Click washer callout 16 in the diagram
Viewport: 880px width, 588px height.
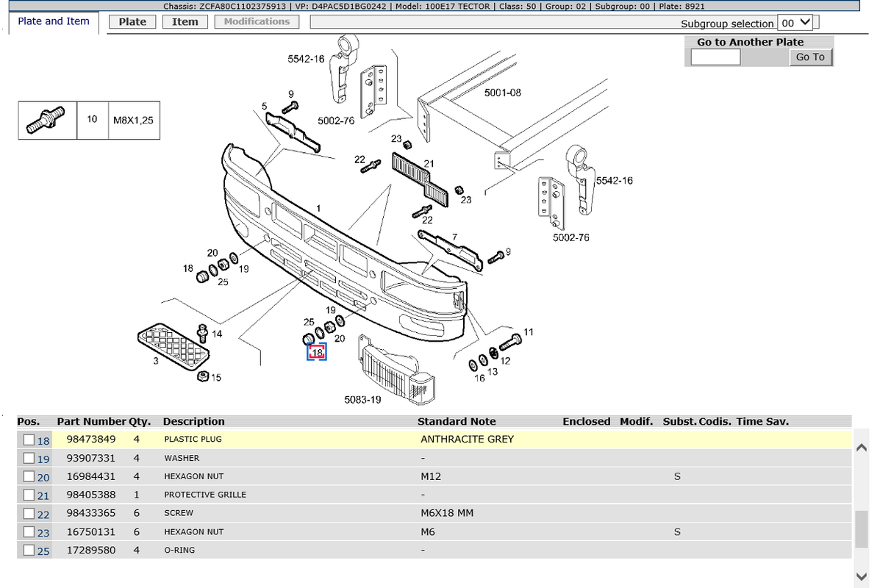(x=479, y=379)
